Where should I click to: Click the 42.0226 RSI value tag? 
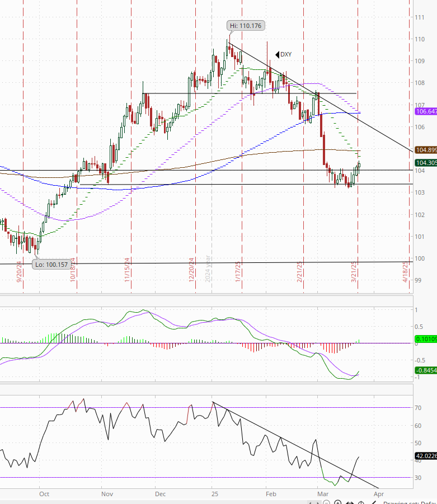point(426,456)
